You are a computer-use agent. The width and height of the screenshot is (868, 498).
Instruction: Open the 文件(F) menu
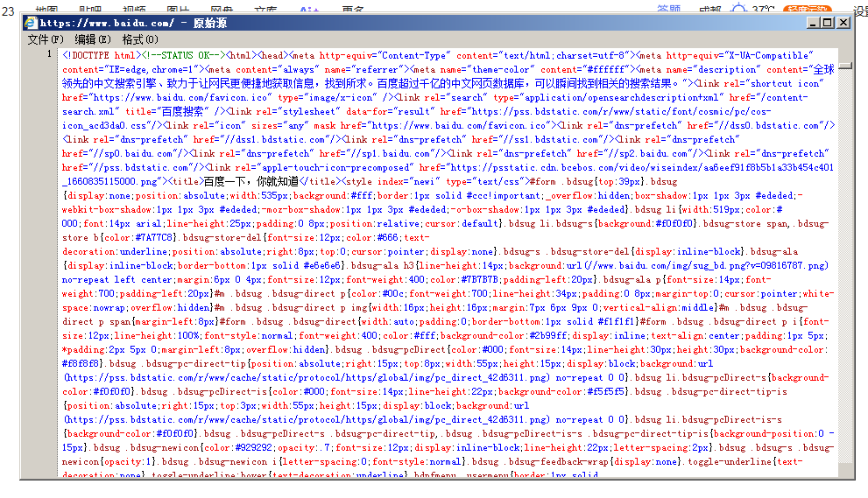[46, 39]
